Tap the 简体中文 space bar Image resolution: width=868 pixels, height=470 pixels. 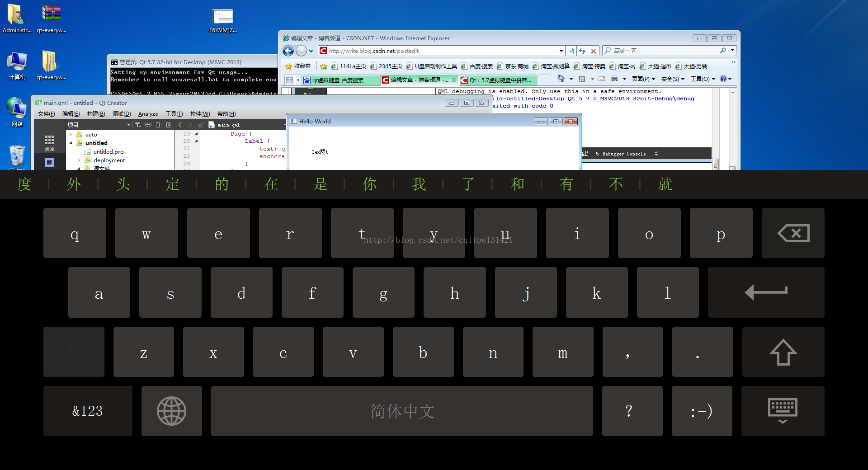click(402, 411)
